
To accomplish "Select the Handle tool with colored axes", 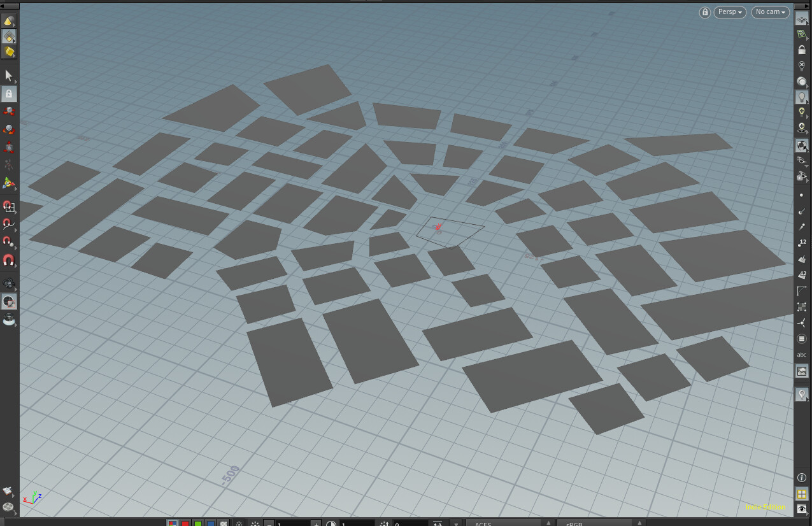I will coord(9,183).
